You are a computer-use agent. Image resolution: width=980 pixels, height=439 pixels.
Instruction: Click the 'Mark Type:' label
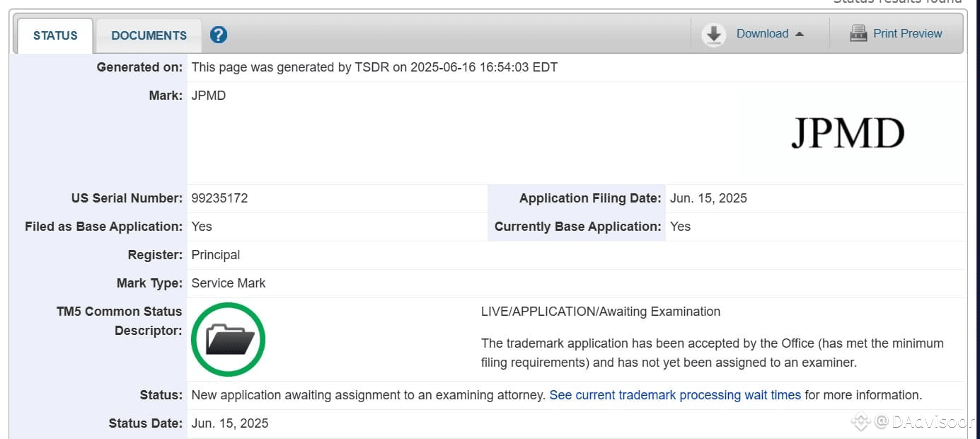149,283
